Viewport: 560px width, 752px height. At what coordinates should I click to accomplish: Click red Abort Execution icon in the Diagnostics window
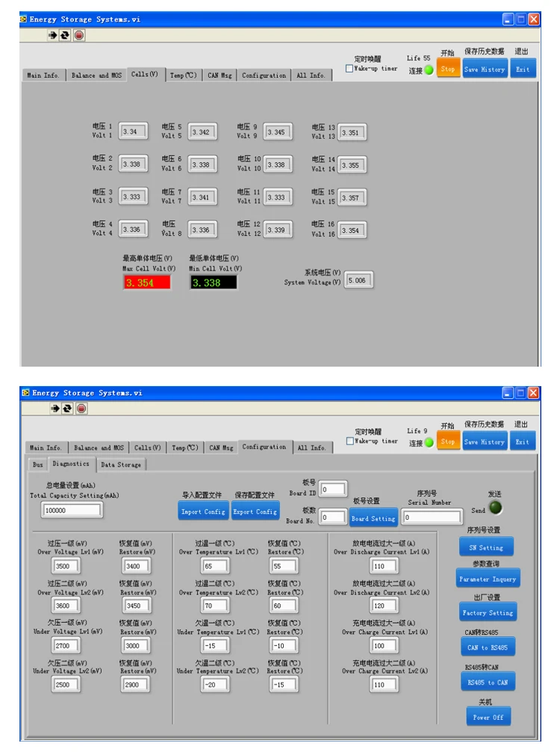click(x=81, y=408)
